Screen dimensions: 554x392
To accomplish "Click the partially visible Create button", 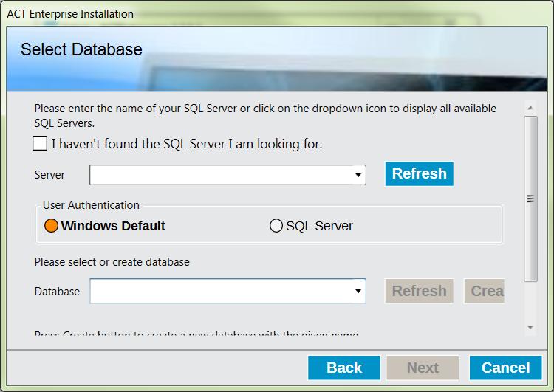I will 485,291.
